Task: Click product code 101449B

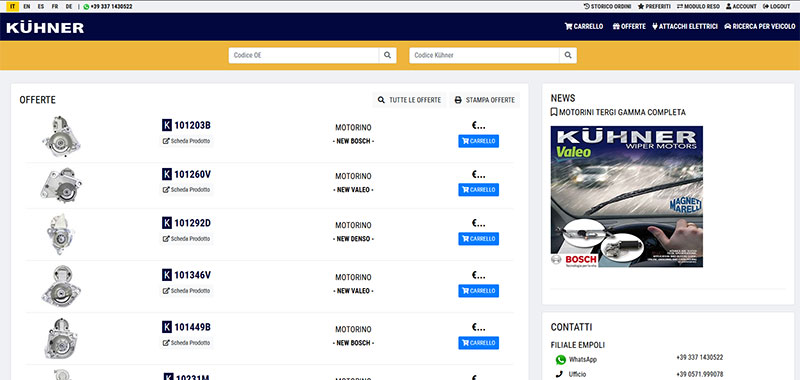Action: tap(192, 327)
